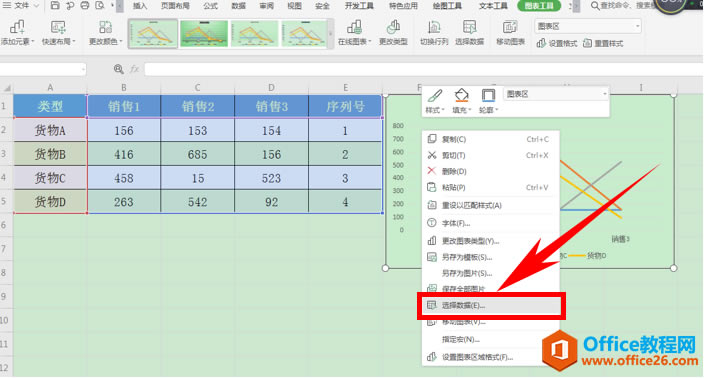Viewport: 705px width, 378px height.
Task: Select the fourth chart style thumbnail
Action: coord(305,34)
